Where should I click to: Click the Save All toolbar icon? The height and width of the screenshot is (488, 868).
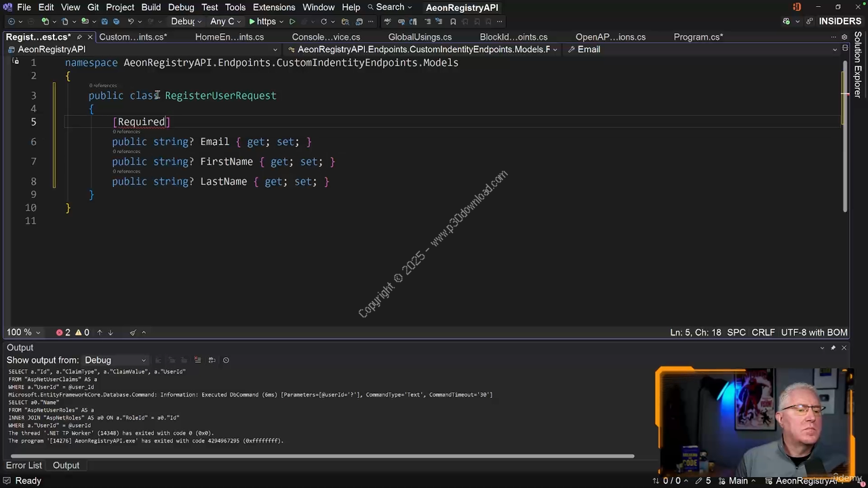[116, 22]
